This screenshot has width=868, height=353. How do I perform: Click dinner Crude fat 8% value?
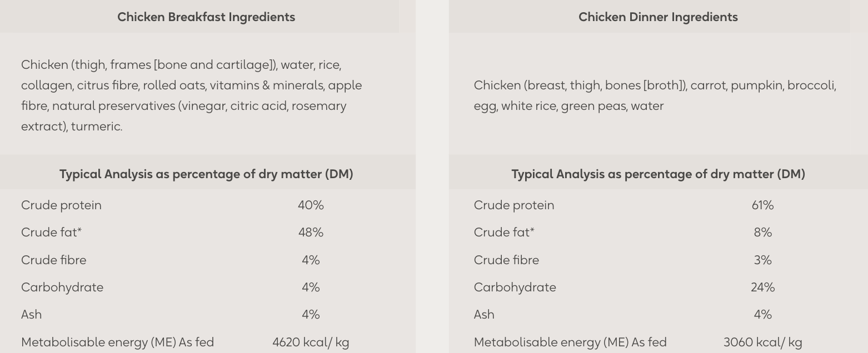click(762, 233)
